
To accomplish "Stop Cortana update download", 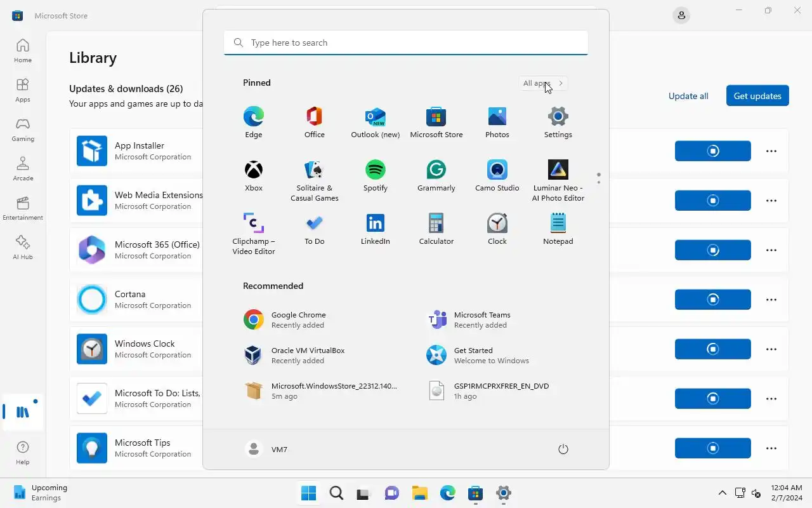I will [x=713, y=300].
